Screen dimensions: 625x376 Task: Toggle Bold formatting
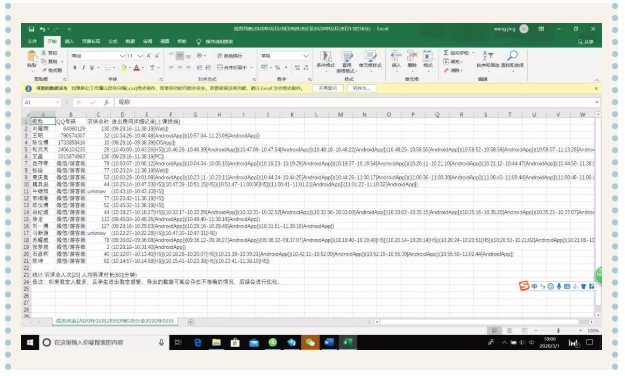(75, 68)
